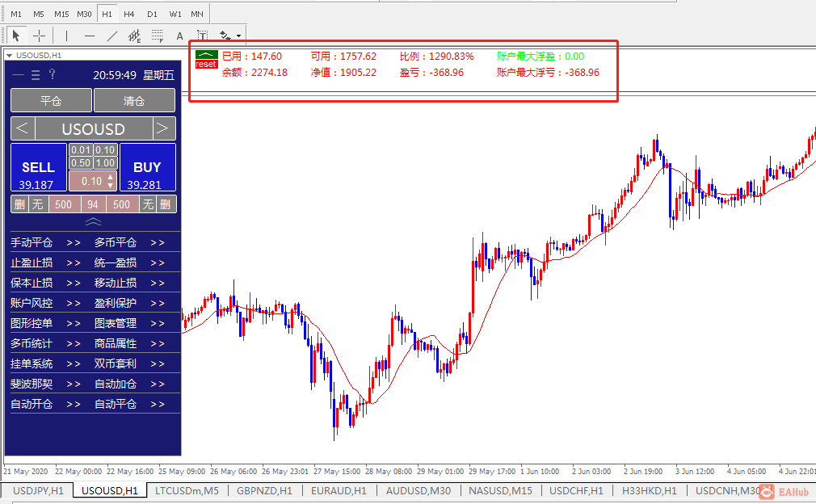Select the text 'A' tool
Viewport: 816px width, 504px height.
point(179,36)
